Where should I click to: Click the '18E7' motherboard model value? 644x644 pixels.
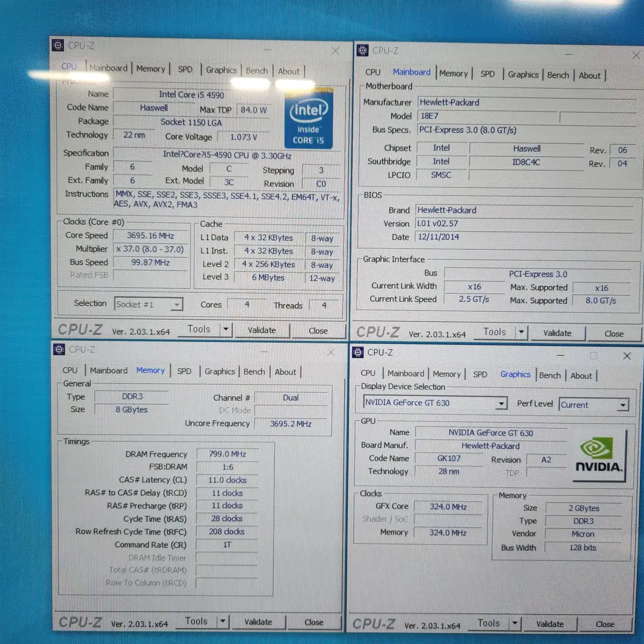pos(487,116)
